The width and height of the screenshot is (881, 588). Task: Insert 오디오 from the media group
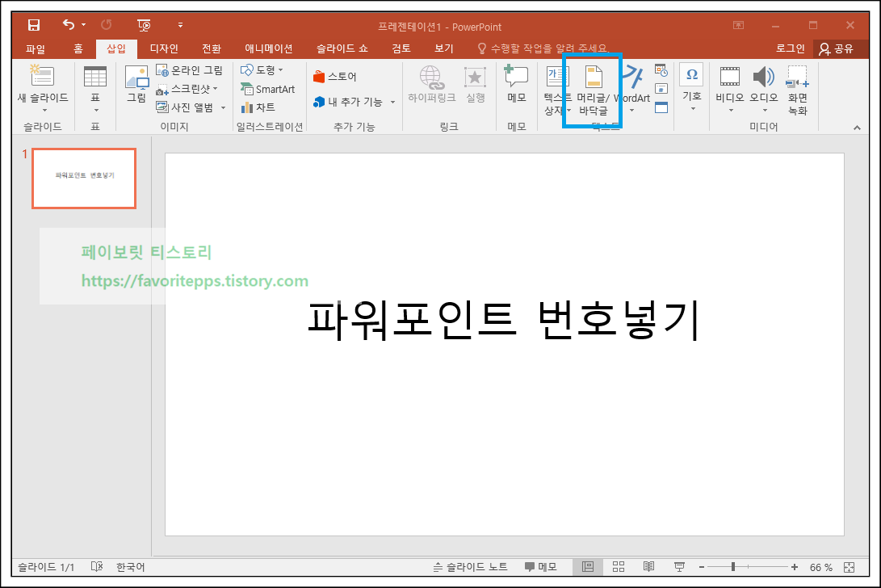764,89
